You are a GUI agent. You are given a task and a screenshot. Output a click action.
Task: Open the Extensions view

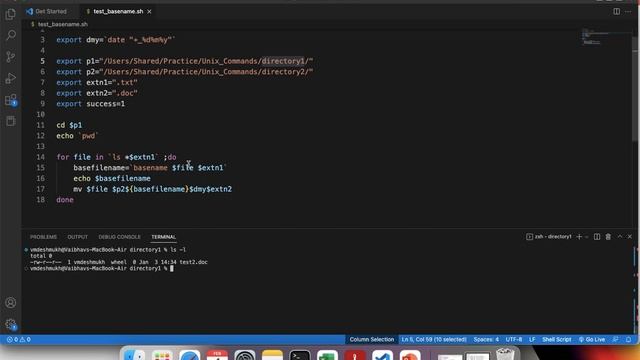[11, 100]
